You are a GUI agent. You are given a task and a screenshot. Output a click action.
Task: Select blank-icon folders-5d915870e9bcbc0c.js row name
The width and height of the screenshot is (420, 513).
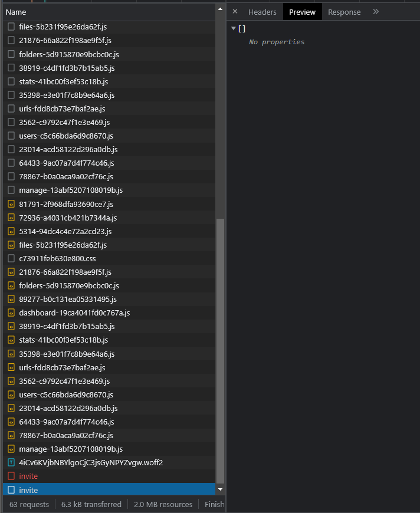(x=69, y=54)
